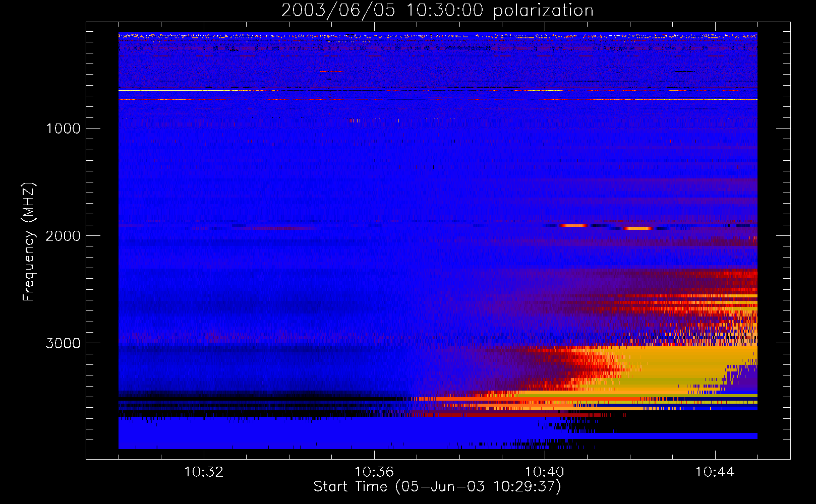Click the 'Start Time (05-Jun-03 10:29:37)' label

pos(437,487)
